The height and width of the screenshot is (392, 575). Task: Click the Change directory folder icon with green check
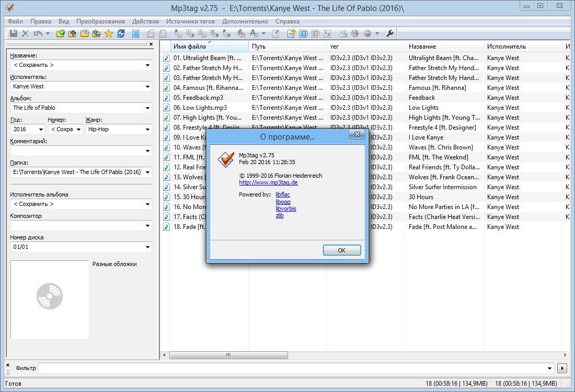click(x=61, y=34)
